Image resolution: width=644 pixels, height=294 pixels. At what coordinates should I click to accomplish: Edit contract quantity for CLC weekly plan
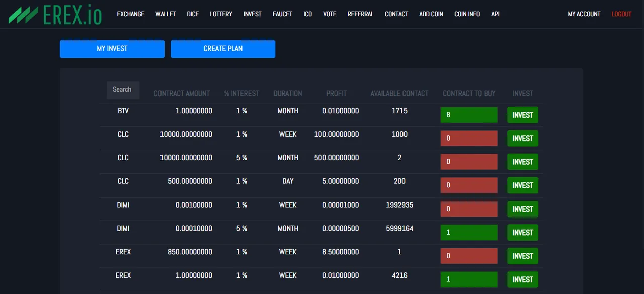point(469,138)
